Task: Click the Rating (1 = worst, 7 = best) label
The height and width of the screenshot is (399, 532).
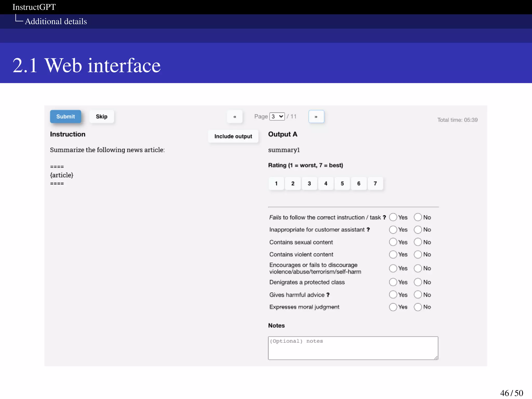Action: 305,165
